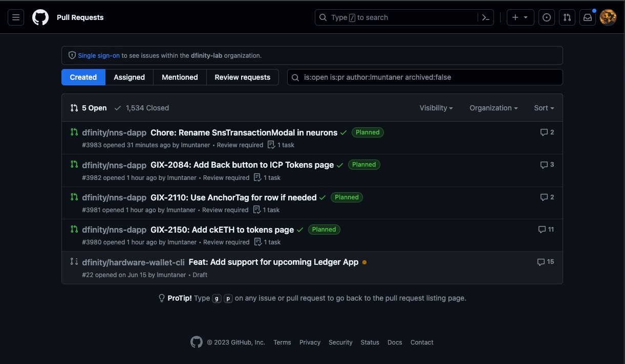Open comments icon showing 3 on GIX-2084 PR
This screenshot has height=364, width=625.
547,165
